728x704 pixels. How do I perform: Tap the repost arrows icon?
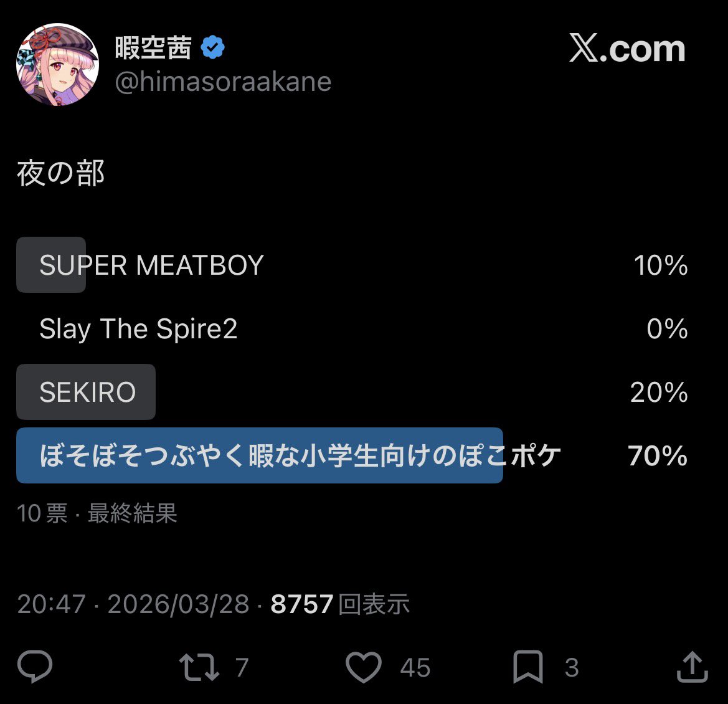pyautogui.click(x=199, y=667)
